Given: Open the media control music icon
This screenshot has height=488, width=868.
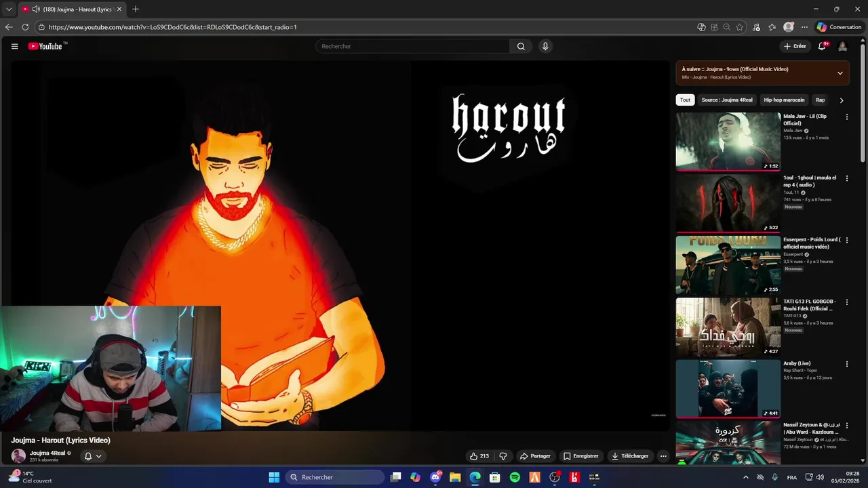Looking at the screenshot, I should click(x=757, y=27).
